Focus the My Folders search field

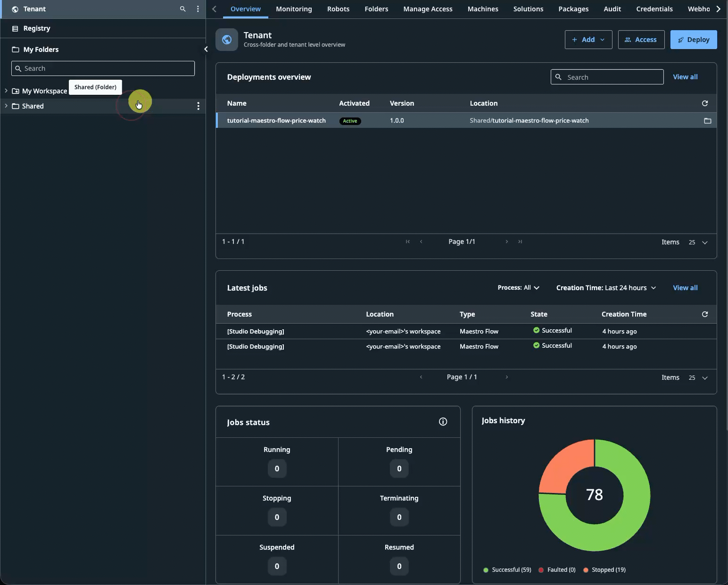103,68
